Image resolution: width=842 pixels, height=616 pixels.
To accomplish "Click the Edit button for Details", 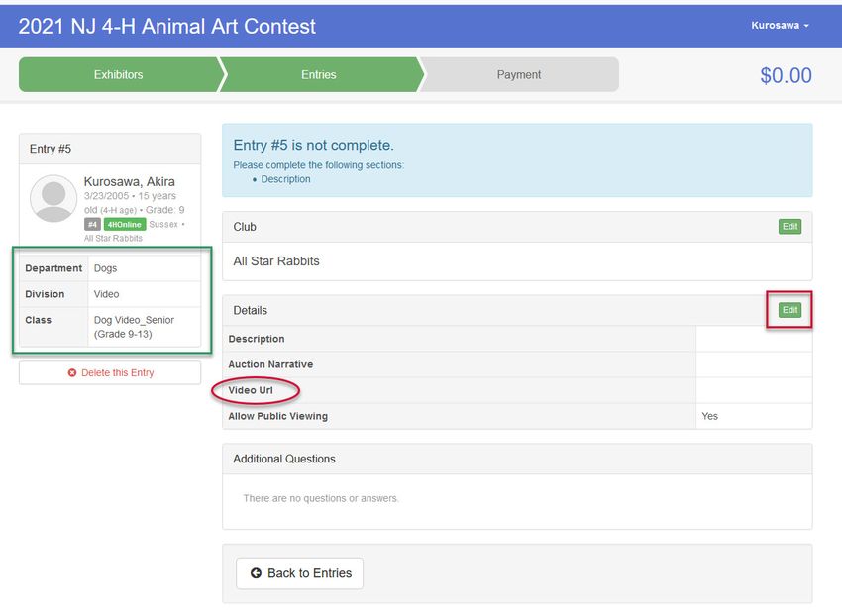I will 789,310.
